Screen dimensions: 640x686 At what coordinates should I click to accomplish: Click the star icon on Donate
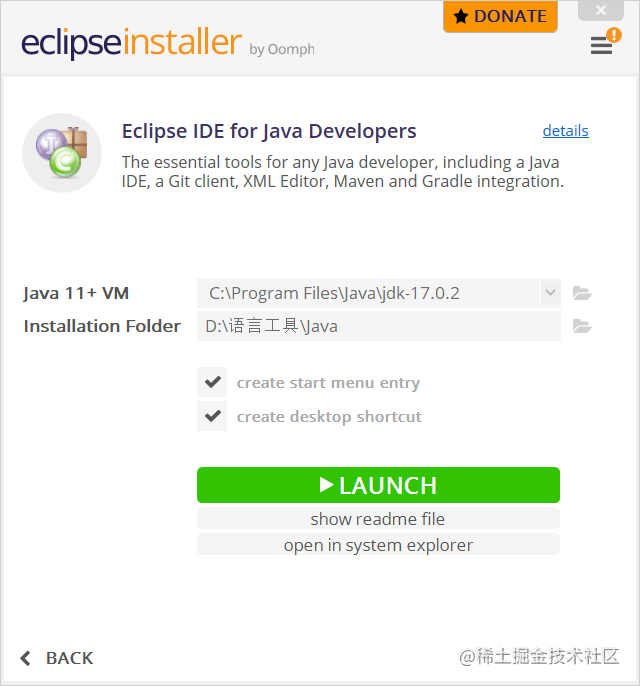(461, 17)
